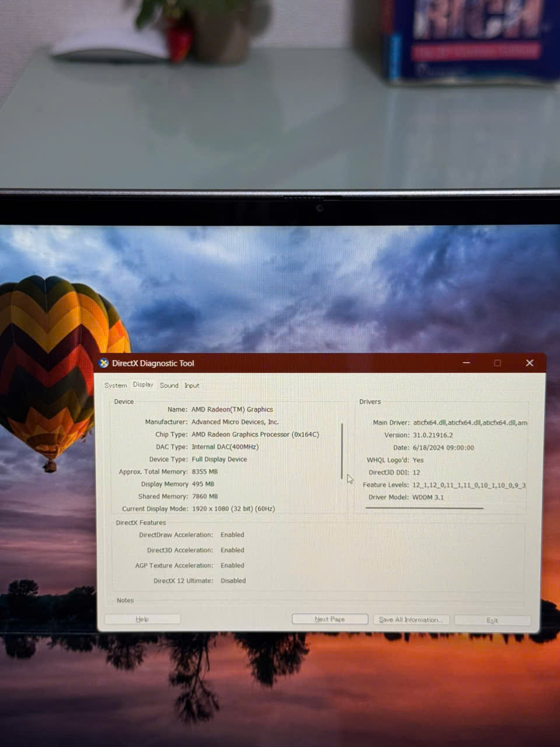Open the Sound tab
This screenshot has width=560, height=747.
169,385
